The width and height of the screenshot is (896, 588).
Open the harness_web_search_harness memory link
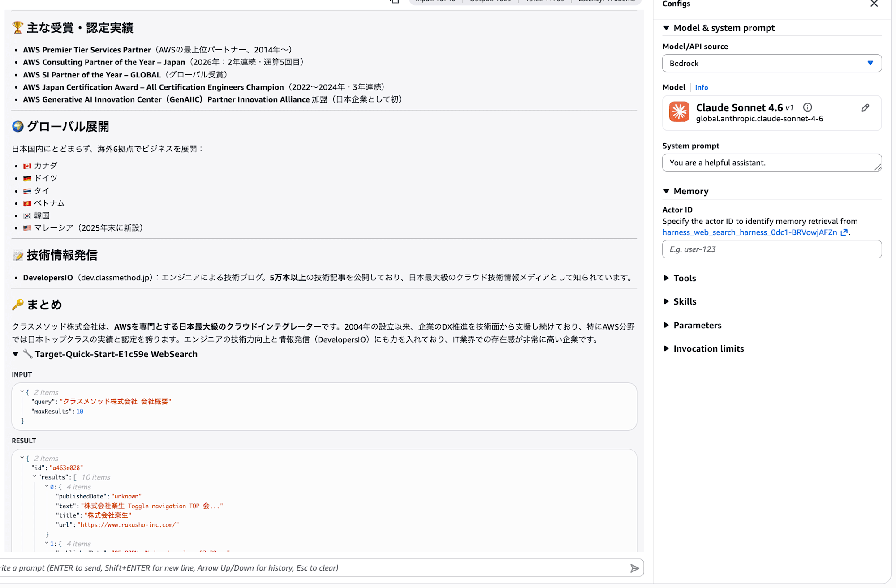click(750, 232)
